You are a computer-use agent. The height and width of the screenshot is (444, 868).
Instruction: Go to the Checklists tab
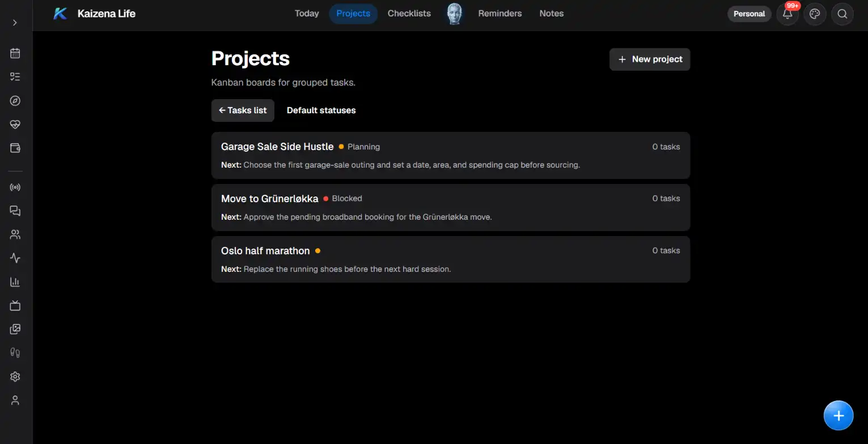409,14
